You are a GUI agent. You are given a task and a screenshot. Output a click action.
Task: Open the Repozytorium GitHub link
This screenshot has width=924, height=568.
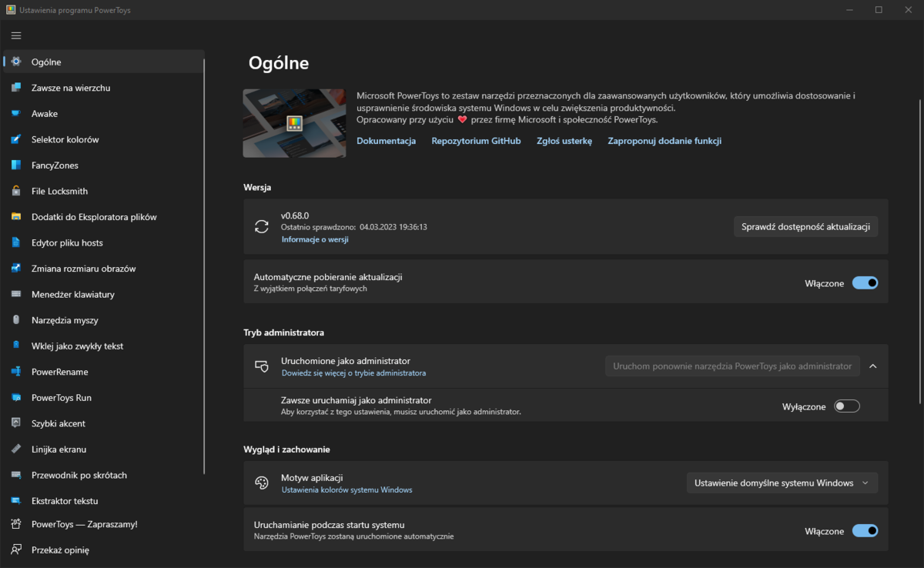click(x=476, y=141)
